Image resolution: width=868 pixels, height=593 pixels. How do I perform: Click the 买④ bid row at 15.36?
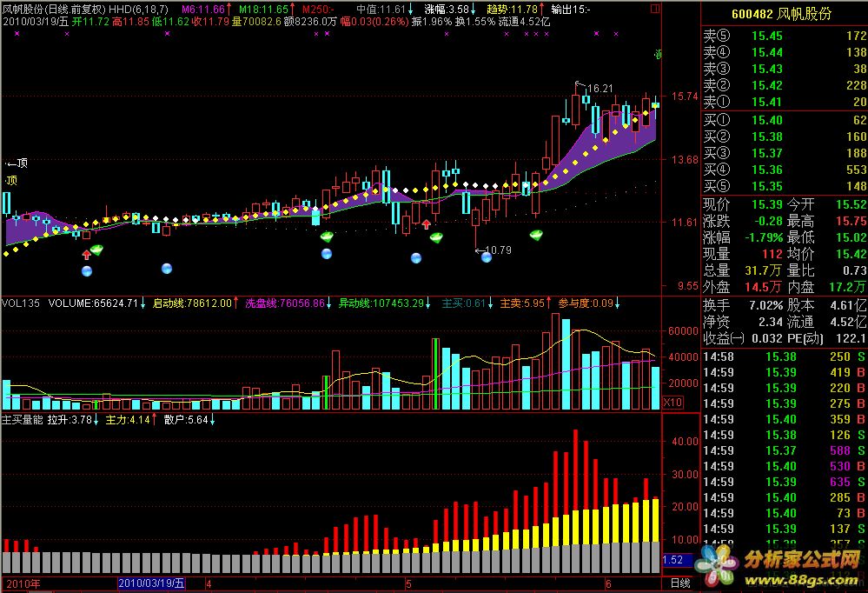tap(785, 170)
